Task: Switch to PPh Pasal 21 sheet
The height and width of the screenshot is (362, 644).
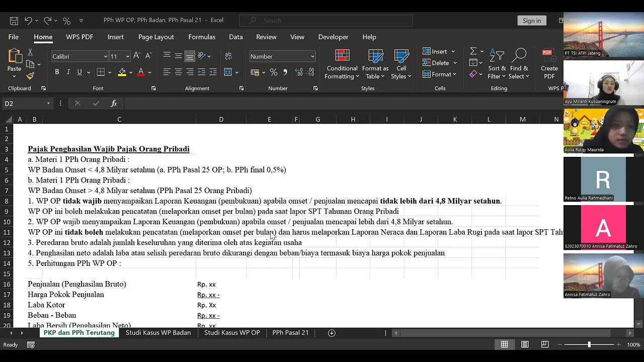Action: click(x=290, y=333)
